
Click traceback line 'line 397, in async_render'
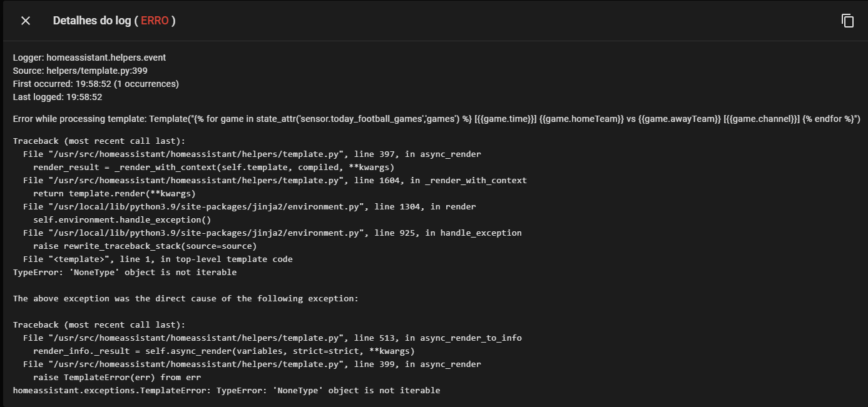click(x=252, y=154)
